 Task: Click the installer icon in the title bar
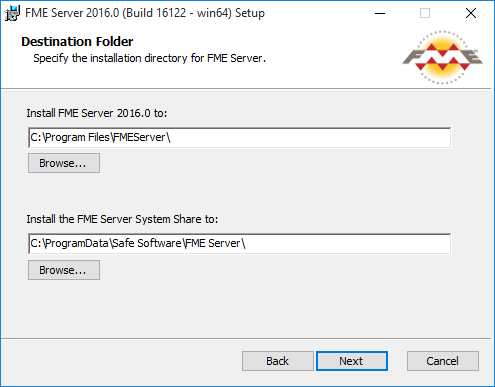click(12, 13)
